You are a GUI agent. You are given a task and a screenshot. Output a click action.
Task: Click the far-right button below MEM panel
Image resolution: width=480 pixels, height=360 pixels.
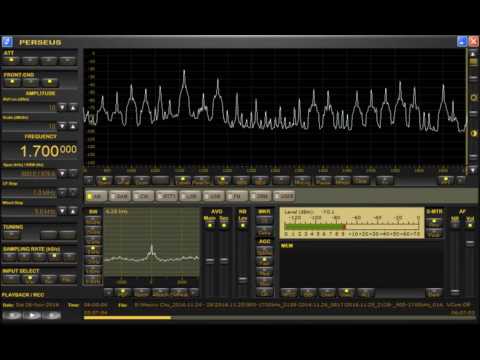[434, 293]
